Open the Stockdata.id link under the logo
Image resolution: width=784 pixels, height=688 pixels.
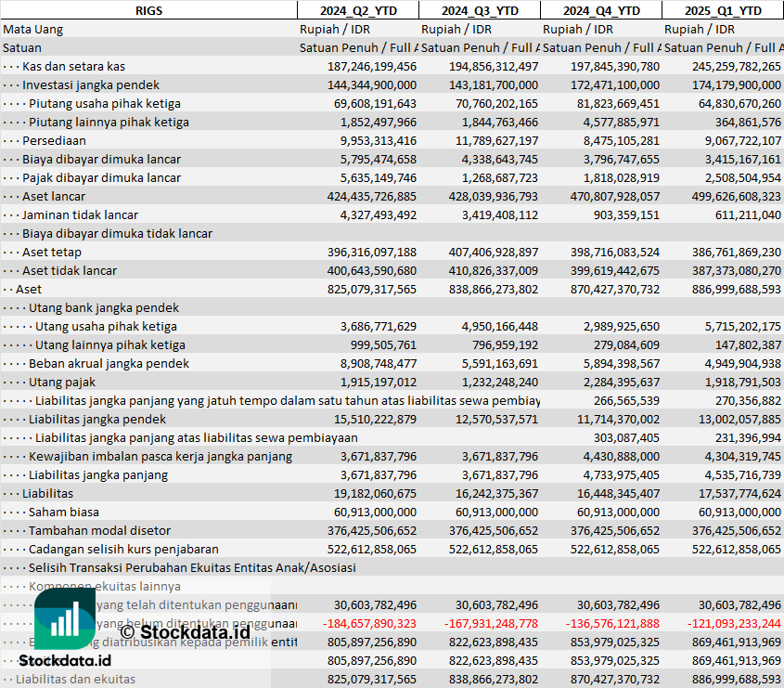point(65,660)
